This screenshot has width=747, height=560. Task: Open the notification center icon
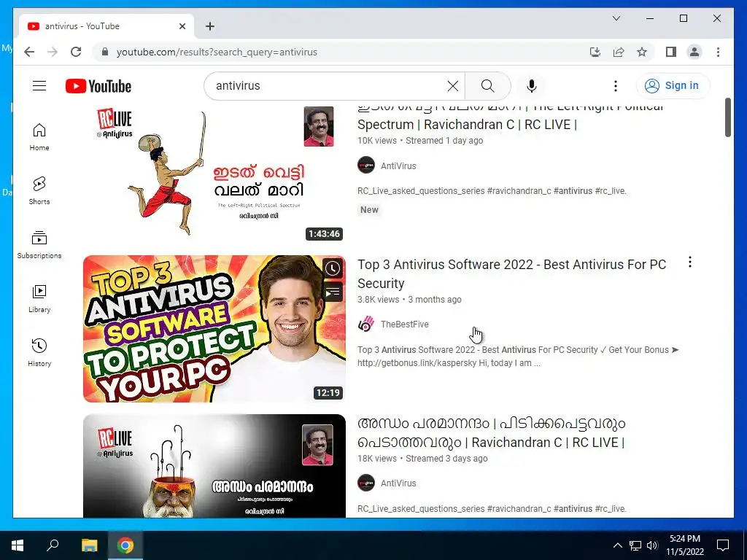(x=723, y=545)
